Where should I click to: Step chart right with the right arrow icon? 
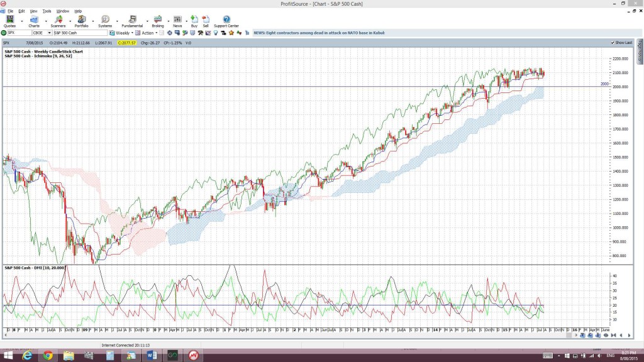(x=629, y=336)
